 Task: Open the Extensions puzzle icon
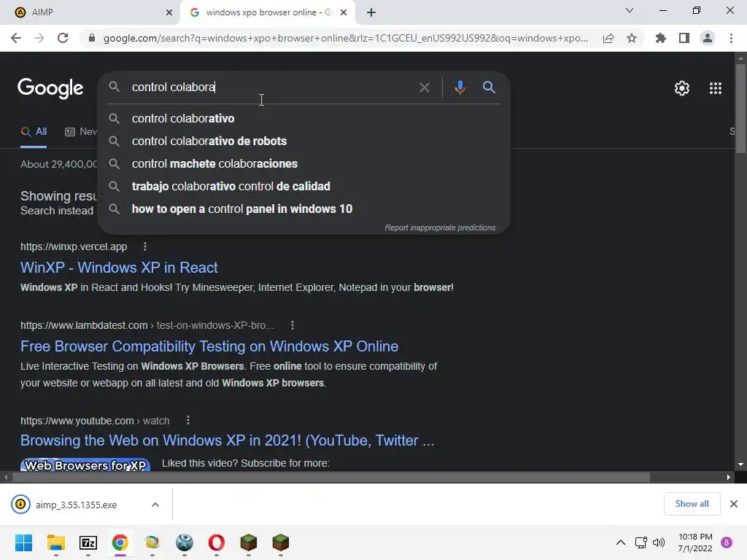point(660,38)
